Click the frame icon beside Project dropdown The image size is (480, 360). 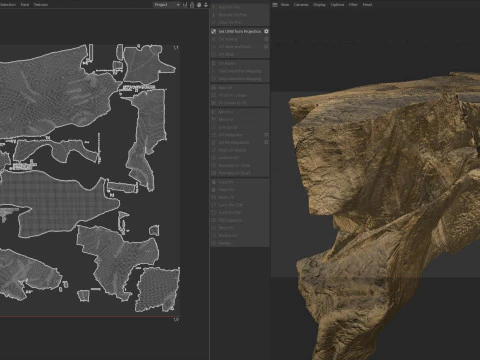[185, 5]
